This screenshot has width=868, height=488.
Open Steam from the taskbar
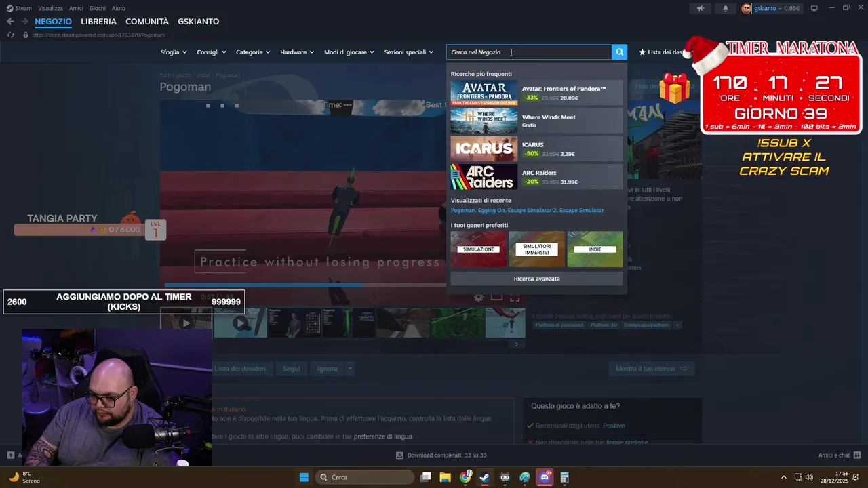pyautogui.click(x=485, y=477)
